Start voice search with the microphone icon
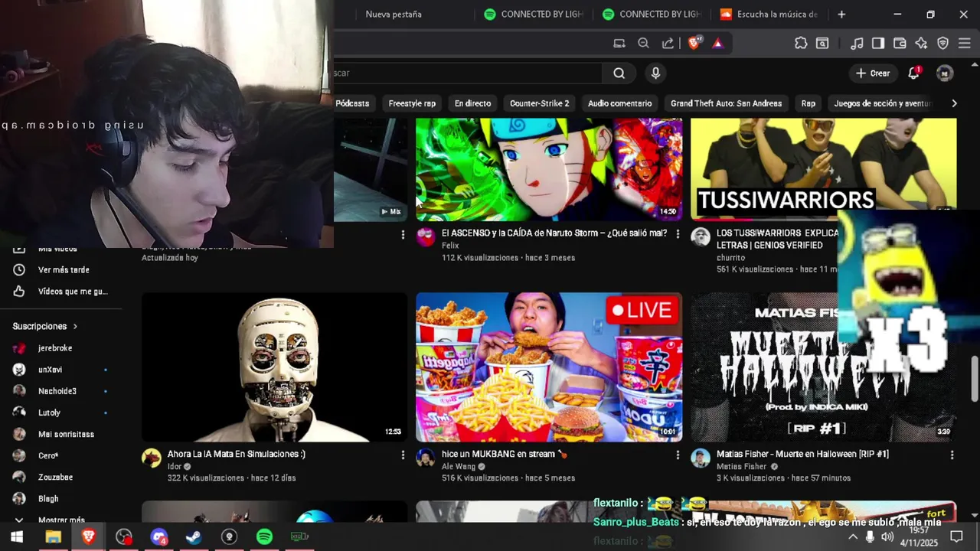The image size is (980, 551). 655,73
